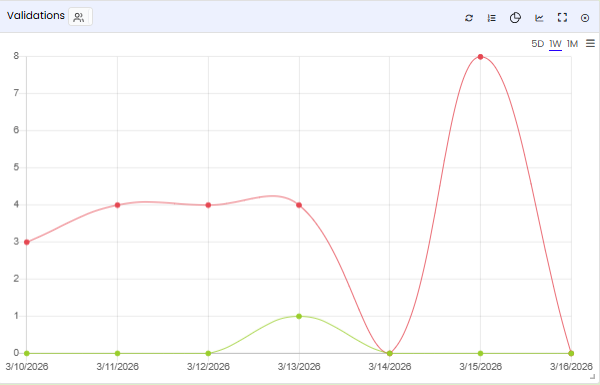The height and width of the screenshot is (385, 600).
Task: Click the circular target icon in header
Action: tap(585, 18)
